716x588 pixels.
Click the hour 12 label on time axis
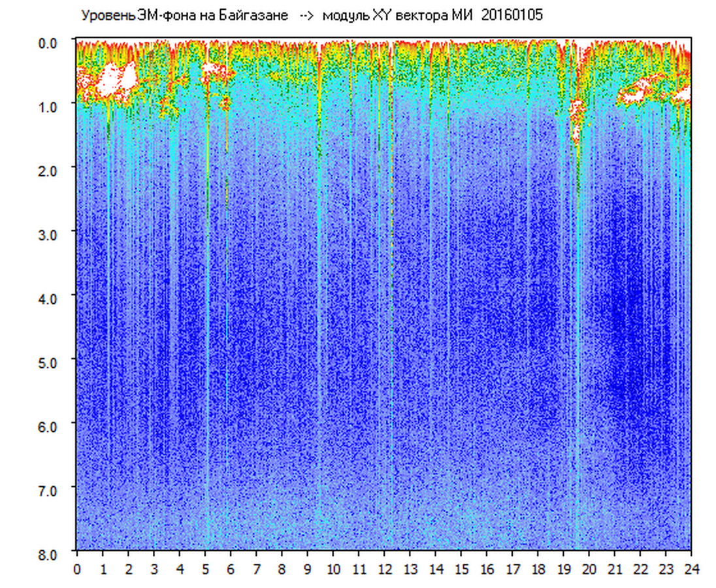(384, 569)
